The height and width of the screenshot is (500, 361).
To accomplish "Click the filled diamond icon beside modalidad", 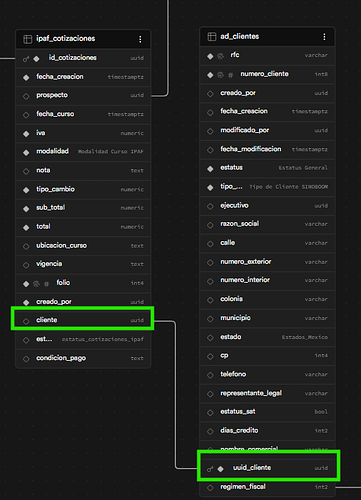I will pyautogui.click(x=26, y=153).
